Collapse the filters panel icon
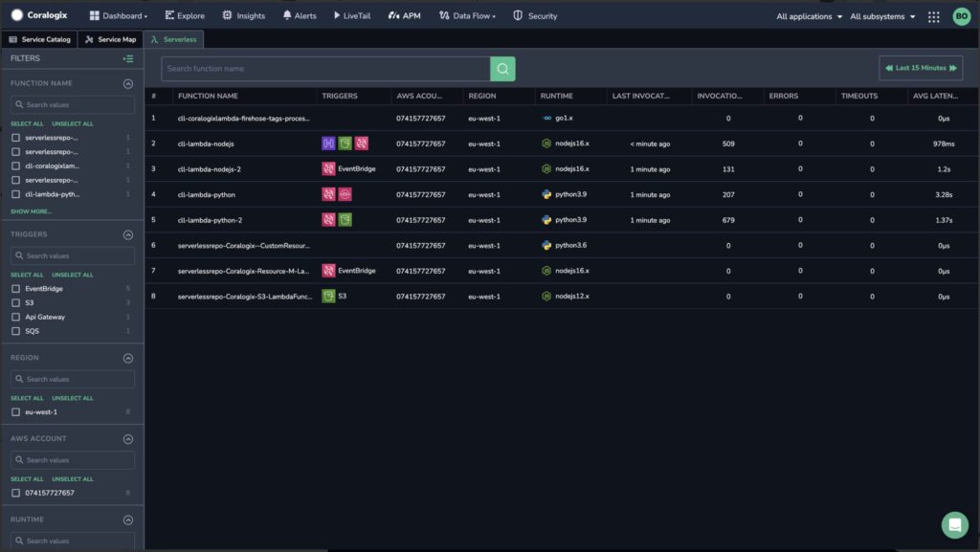 point(128,58)
